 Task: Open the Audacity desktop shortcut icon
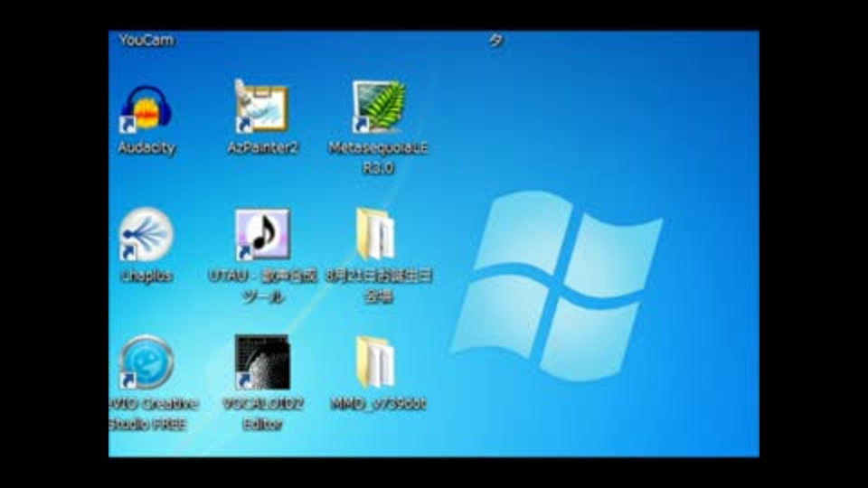146,108
